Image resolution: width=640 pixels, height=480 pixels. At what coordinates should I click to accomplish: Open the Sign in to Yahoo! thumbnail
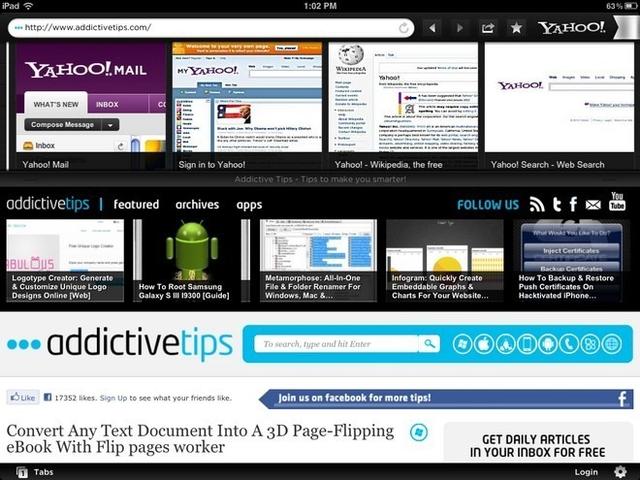point(247,106)
